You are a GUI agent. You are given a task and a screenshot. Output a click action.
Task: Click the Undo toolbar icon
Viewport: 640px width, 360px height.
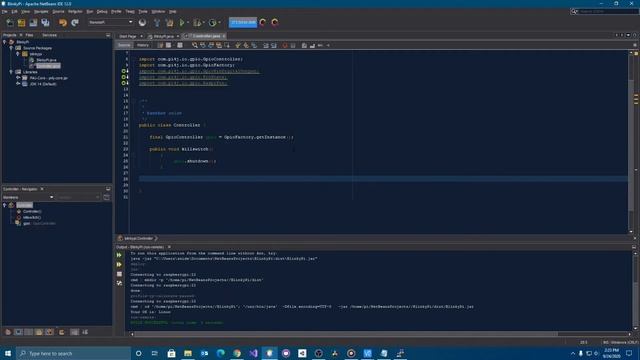pos(63,23)
